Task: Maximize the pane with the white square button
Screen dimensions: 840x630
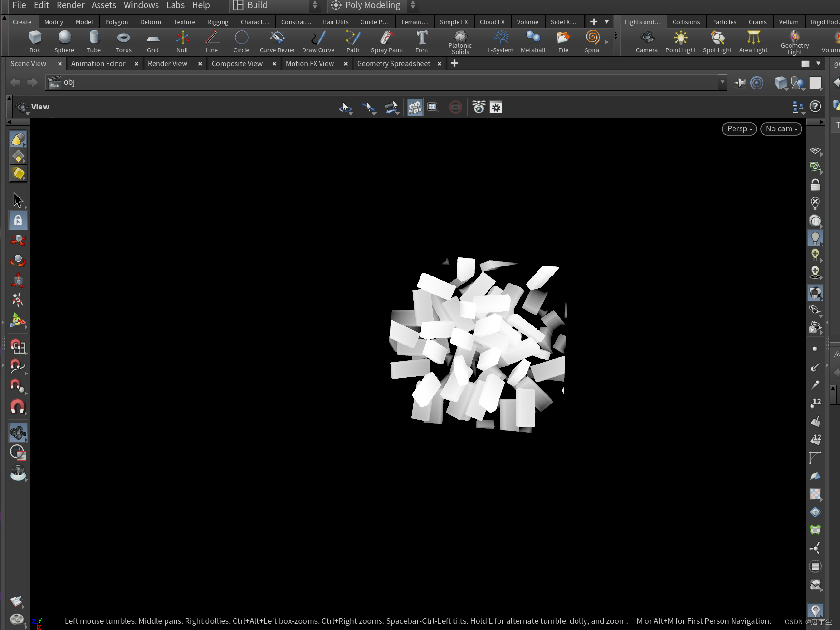Action: click(805, 64)
